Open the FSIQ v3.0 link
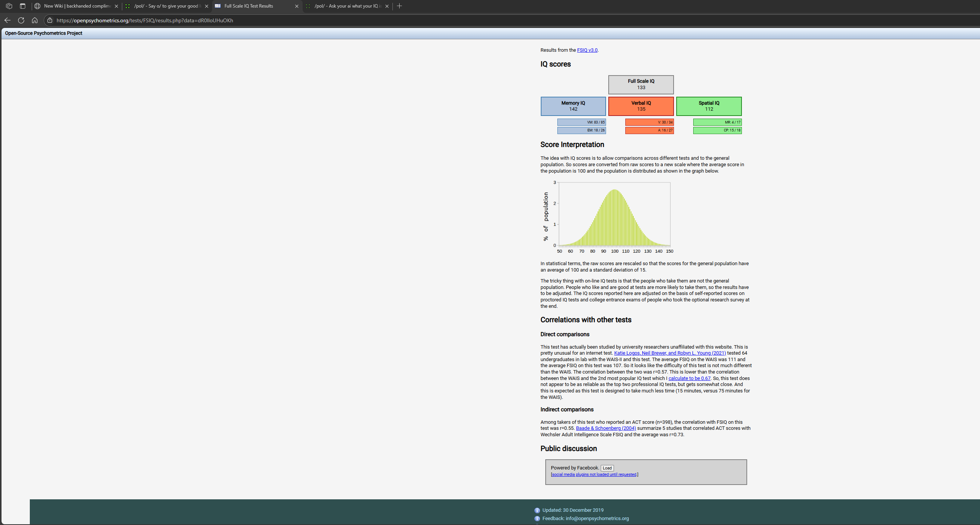 [587, 50]
